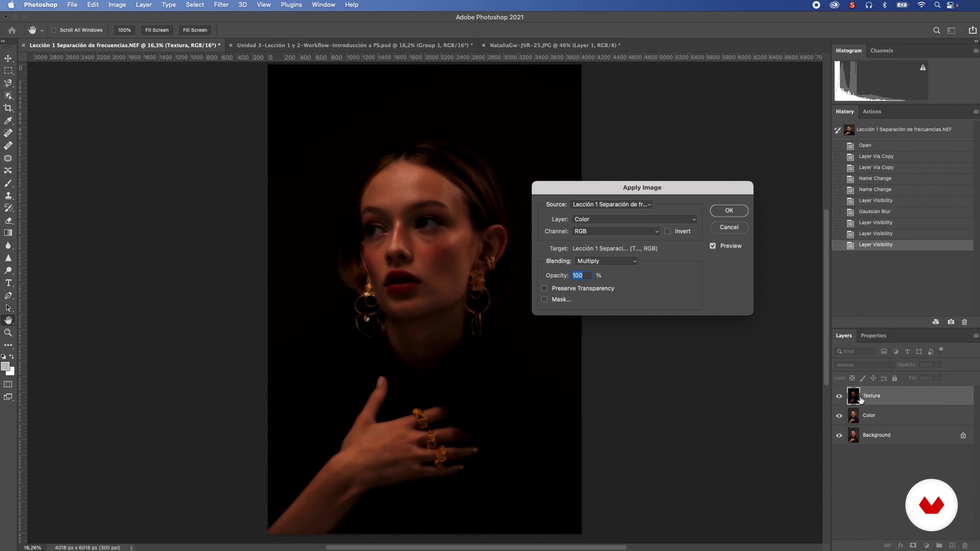Switch to the Actions tab
980x551 pixels.
(x=872, y=111)
